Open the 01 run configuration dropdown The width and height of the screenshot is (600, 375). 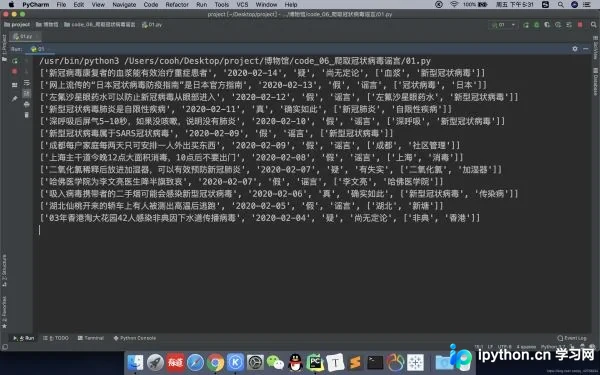pos(503,25)
